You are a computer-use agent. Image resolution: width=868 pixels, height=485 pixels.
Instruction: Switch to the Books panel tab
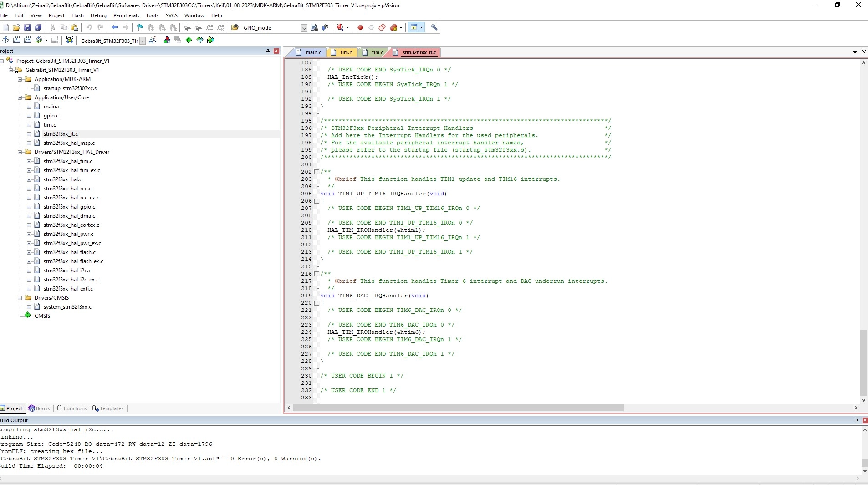click(39, 408)
